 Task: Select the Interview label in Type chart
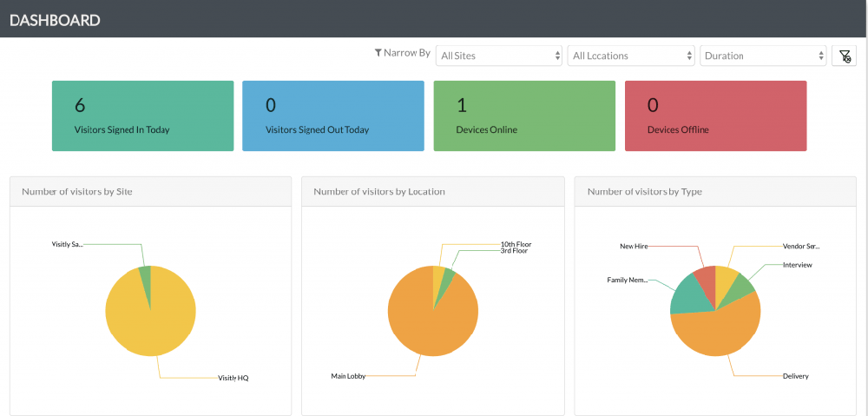point(797,266)
